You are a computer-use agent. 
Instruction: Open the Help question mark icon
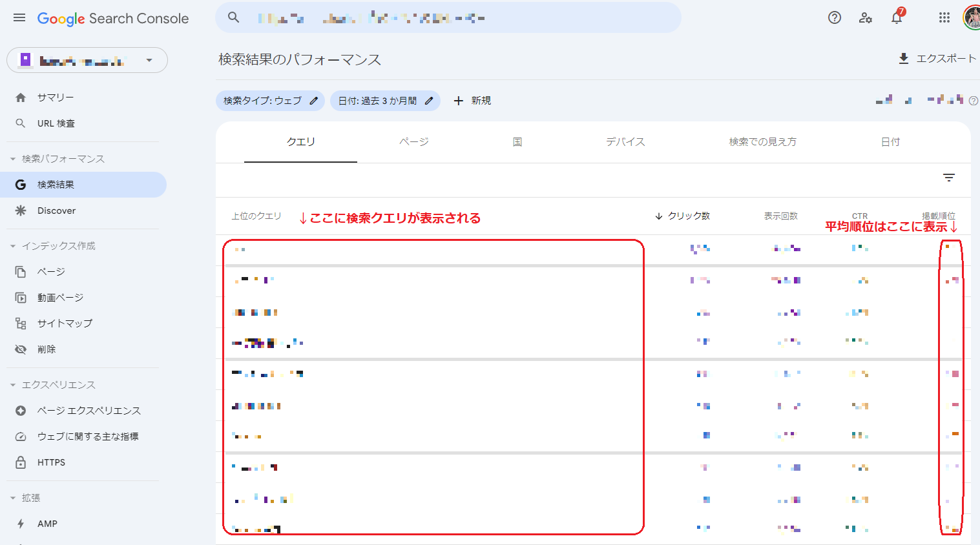pos(835,18)
